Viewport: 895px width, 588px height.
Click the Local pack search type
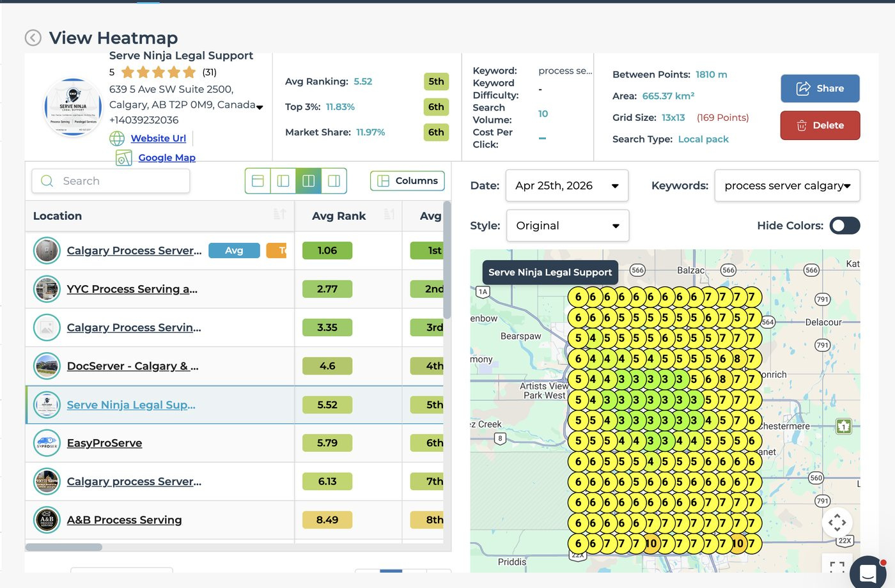703,139
